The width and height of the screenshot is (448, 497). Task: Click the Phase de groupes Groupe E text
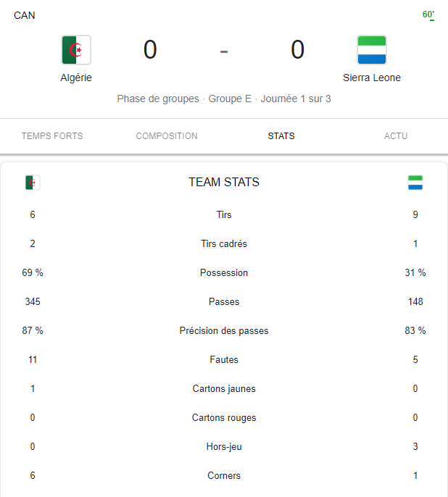coord(184,99)
